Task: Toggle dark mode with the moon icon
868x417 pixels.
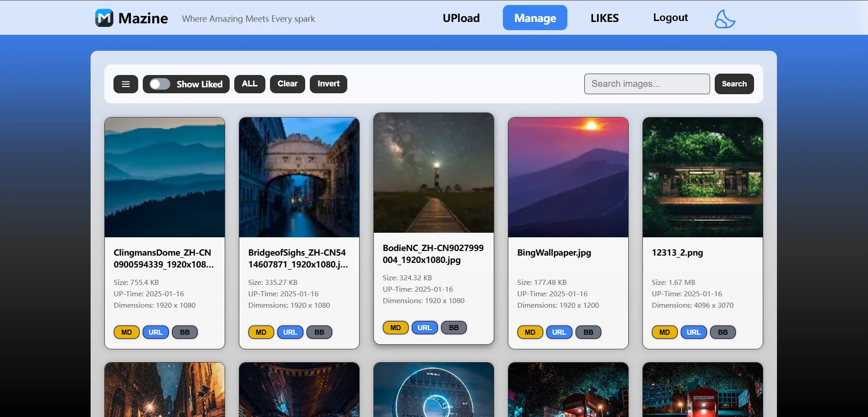Action: (725, 19)
